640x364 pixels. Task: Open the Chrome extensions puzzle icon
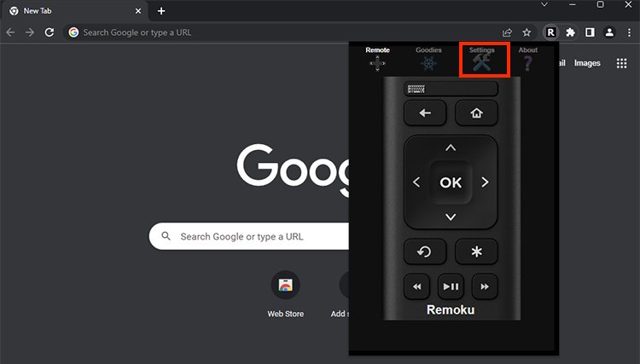coord(570,32)
